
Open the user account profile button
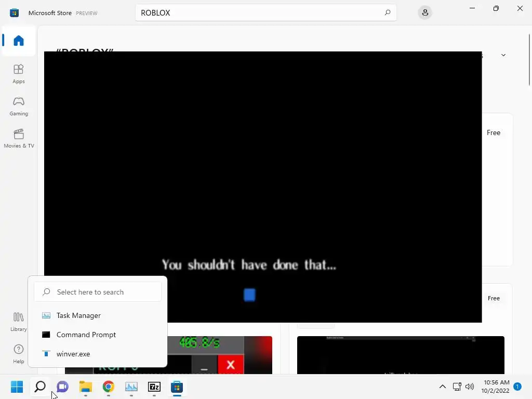tap(425, 12)
